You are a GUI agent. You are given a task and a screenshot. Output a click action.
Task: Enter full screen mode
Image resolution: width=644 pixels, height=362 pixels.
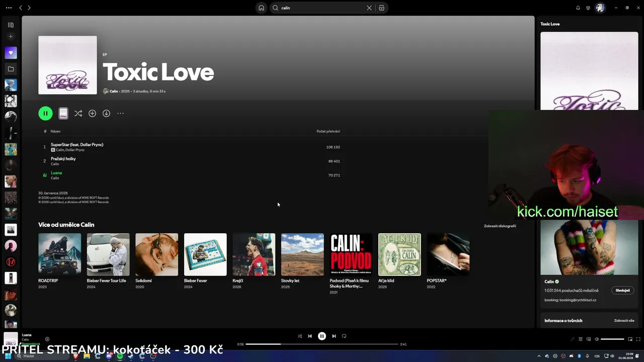[638, 339]
